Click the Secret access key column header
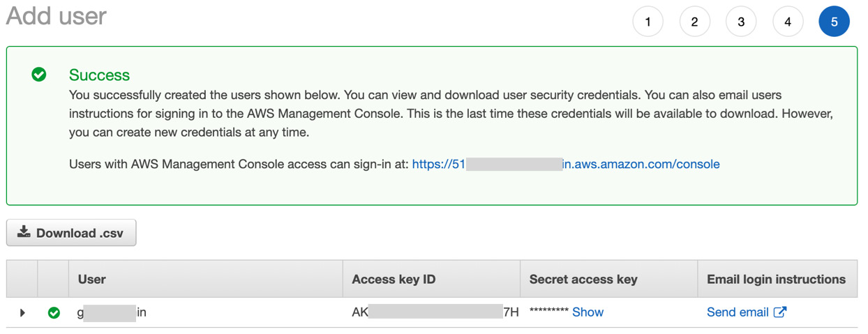The image size is (868, 334). (x=583, y=279)
